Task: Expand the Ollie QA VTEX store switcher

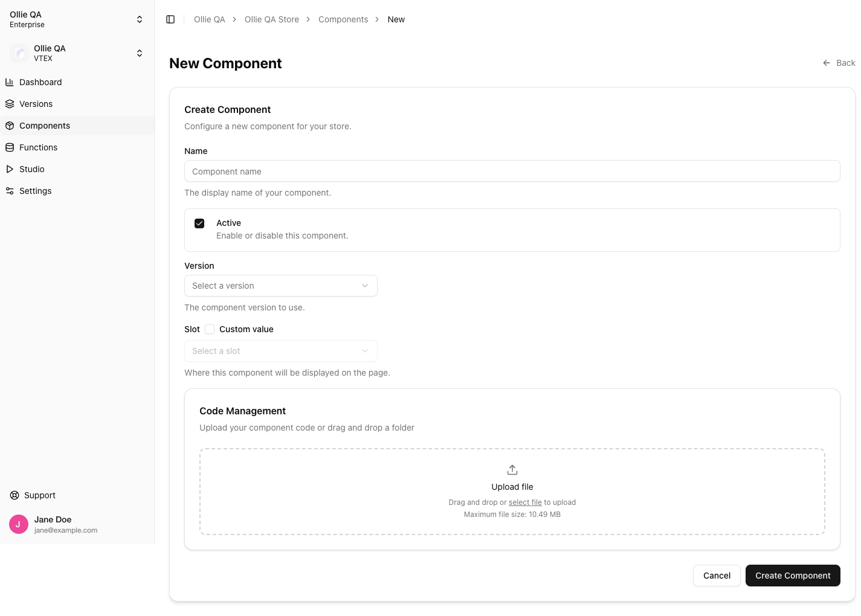Action: click(x=77, y=53)
